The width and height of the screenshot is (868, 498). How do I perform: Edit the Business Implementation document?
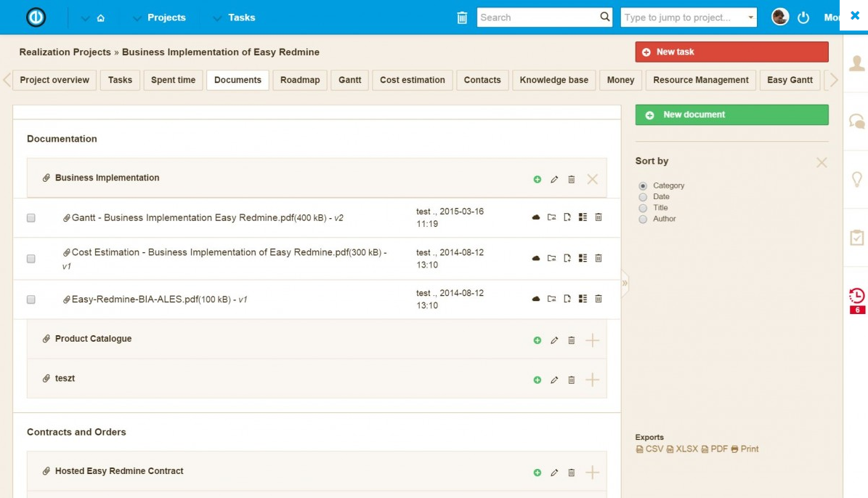coord(554,180)
